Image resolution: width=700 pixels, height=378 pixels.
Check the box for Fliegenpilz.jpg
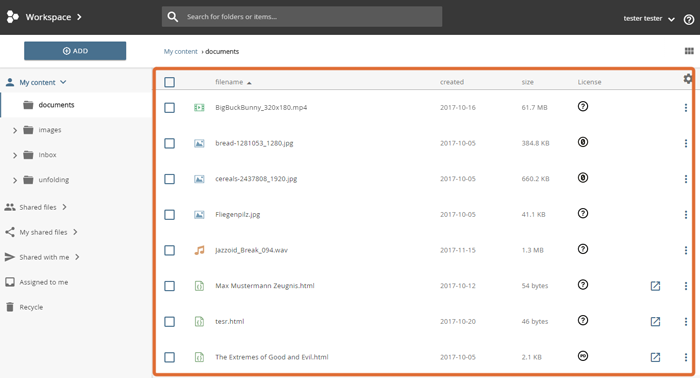pos(169,215)
